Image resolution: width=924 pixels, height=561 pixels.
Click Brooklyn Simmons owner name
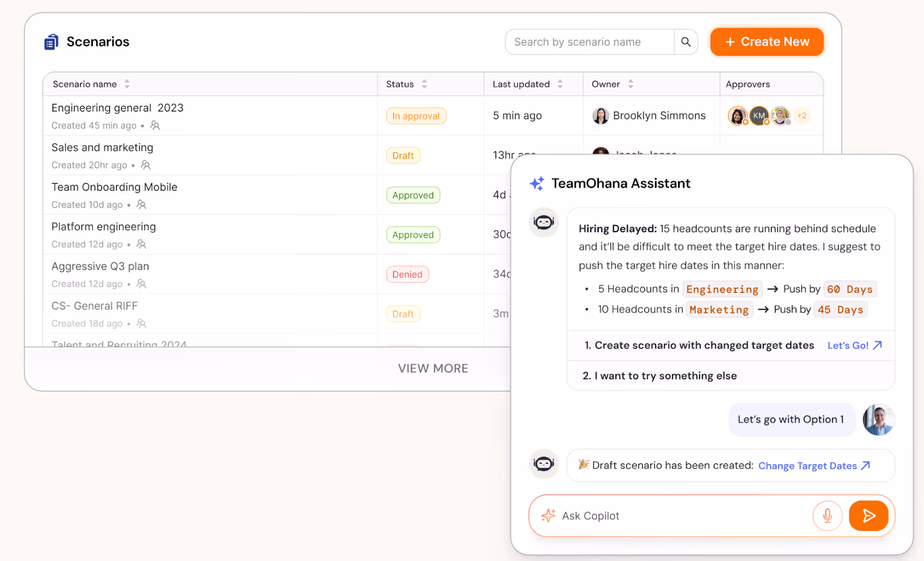click(x=660, y=116)
